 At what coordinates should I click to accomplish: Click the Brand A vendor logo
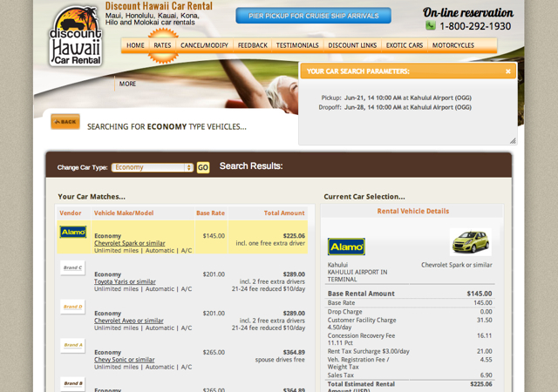coord(72,345)
